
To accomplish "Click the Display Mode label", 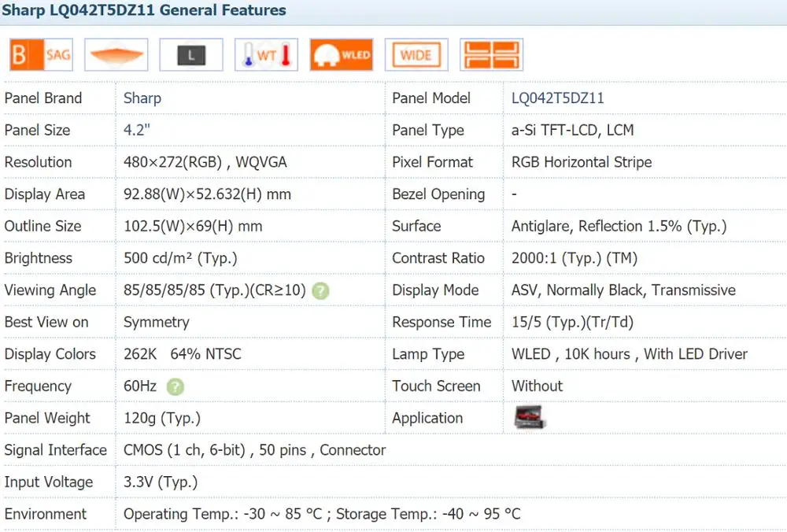I will pyautogui.click(x=436, y=290).
